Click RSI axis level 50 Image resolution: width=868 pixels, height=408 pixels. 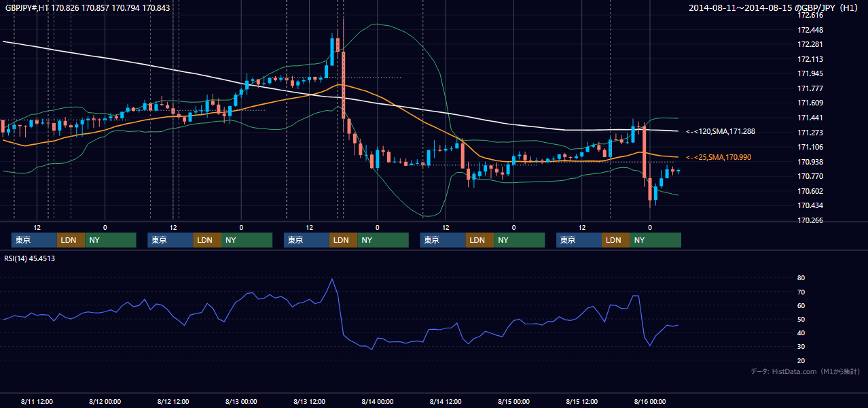tap(801, 319)
